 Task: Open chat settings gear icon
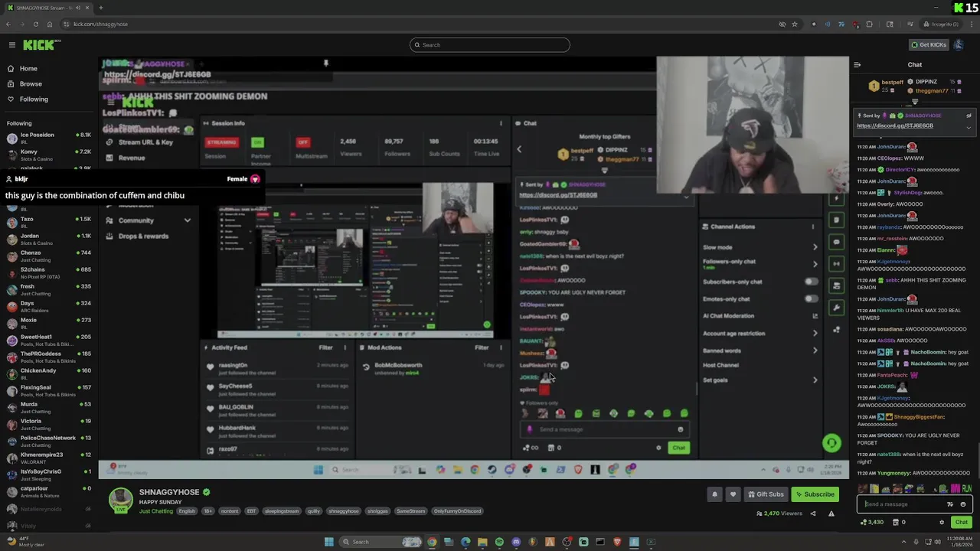pos(942,523)
